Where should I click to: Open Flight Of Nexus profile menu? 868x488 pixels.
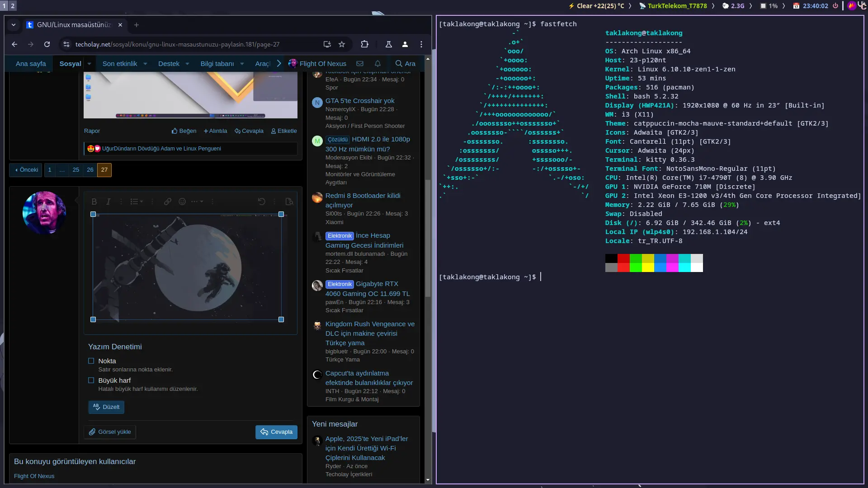tap(318, 64)
